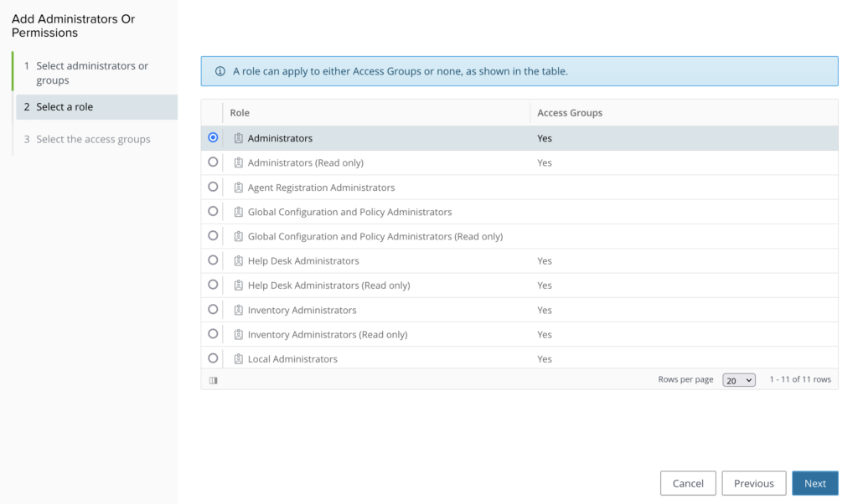Select the Administrators (Read only) radio button

click(x=213, y=162)
